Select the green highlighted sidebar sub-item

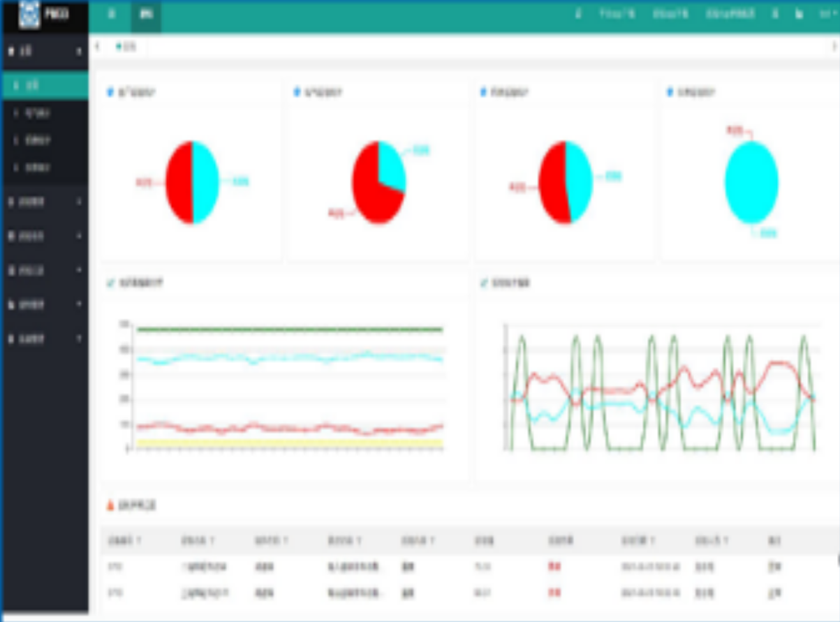(45, 85)
